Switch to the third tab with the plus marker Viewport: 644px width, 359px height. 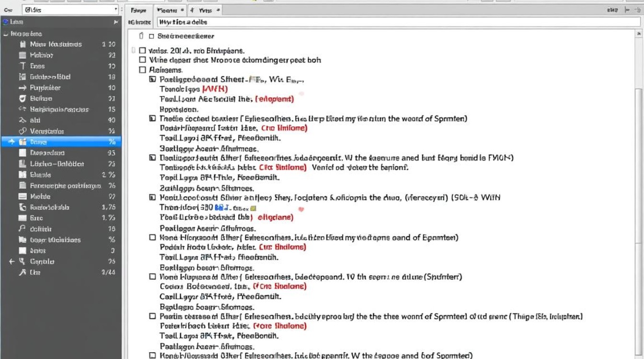tap(205, 10)
